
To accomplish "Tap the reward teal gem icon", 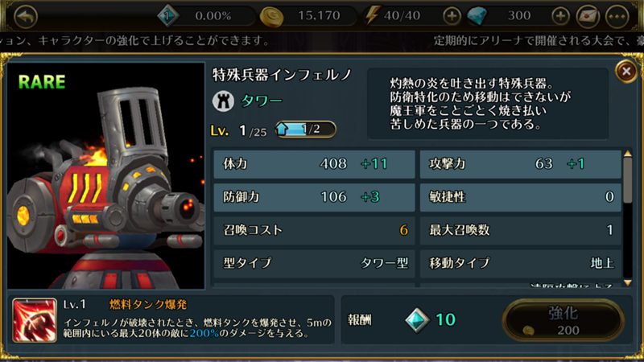I will pos(417,319).
